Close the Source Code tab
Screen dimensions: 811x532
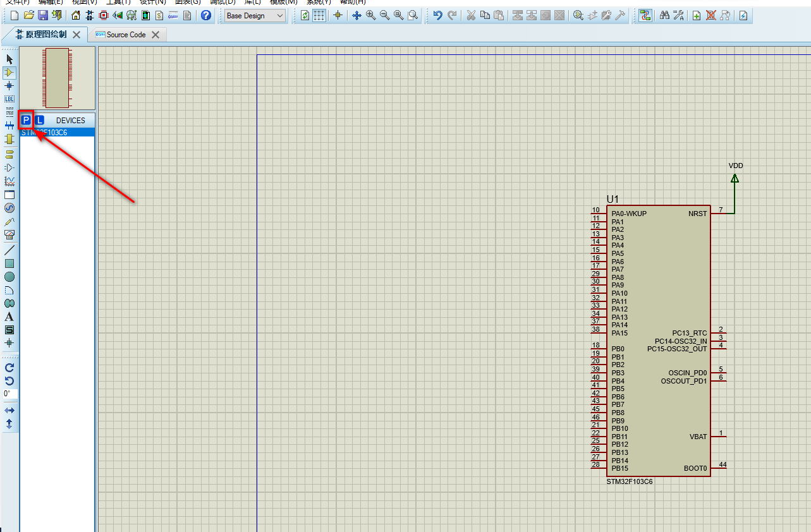155,35
